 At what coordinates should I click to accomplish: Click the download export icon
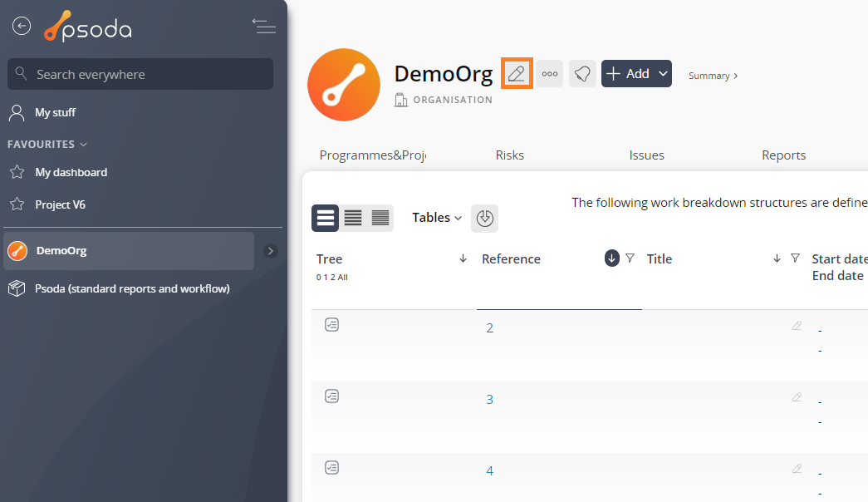[484, 218]
